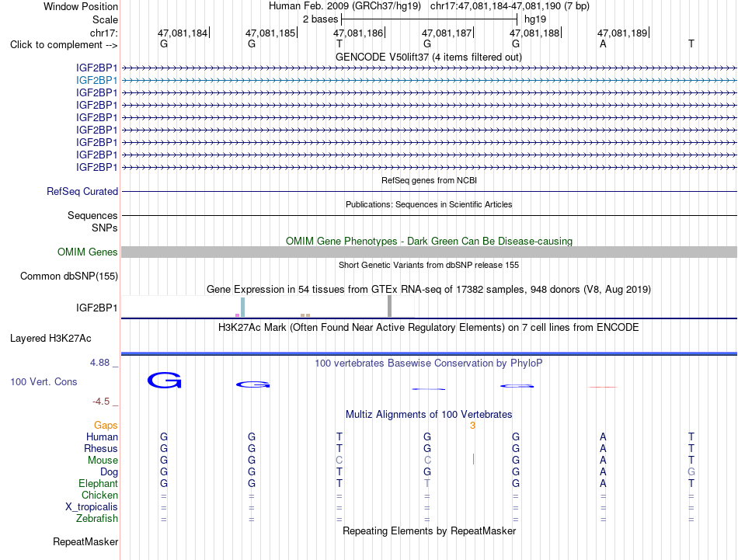Open the RefSeq Curated track label
This screenshot has width=738, height=560.
pos(82,192)
